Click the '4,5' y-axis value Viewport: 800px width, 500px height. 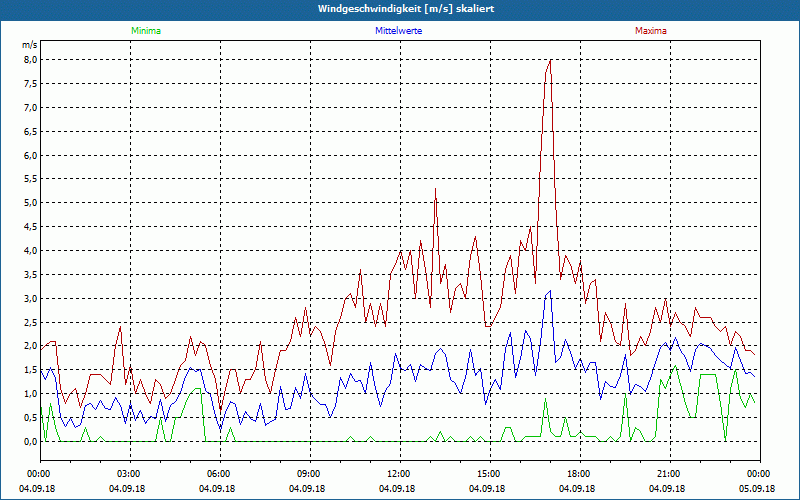click(x=31, y=227)
